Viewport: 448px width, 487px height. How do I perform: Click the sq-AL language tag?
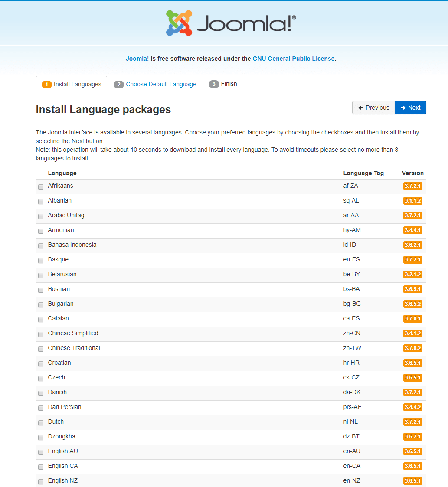(x=351, y=201)
